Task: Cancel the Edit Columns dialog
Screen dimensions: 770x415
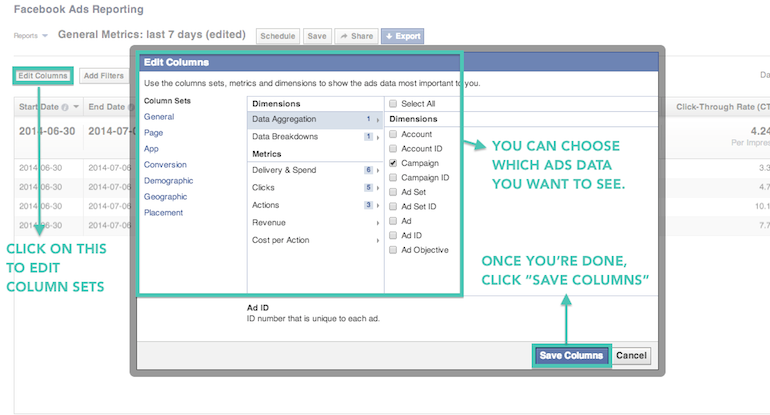Action: coord(632,355)
